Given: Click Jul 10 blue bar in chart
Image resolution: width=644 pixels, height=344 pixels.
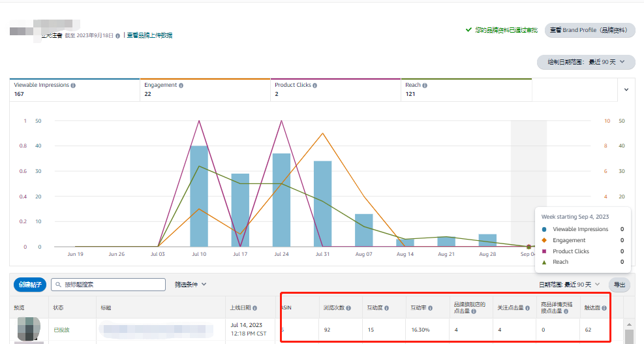Looking at the screenshot, I should click(x=199, y=196).
